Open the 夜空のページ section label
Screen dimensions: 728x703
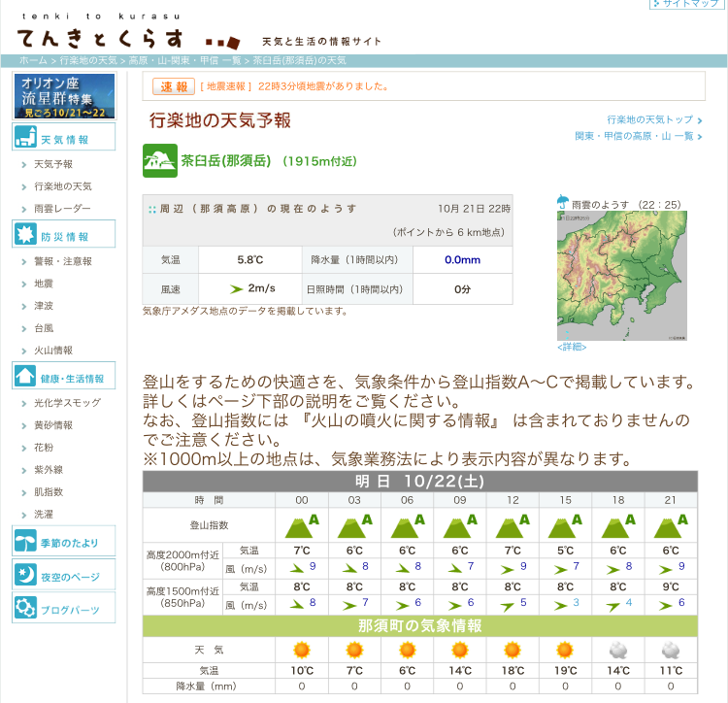tap(70, 577)
